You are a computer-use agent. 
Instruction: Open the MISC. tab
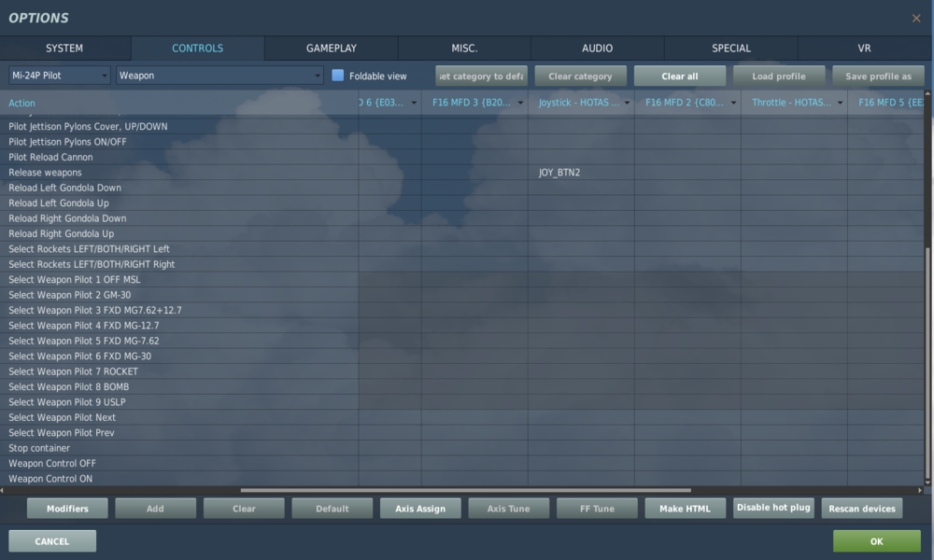click(464, 49)
